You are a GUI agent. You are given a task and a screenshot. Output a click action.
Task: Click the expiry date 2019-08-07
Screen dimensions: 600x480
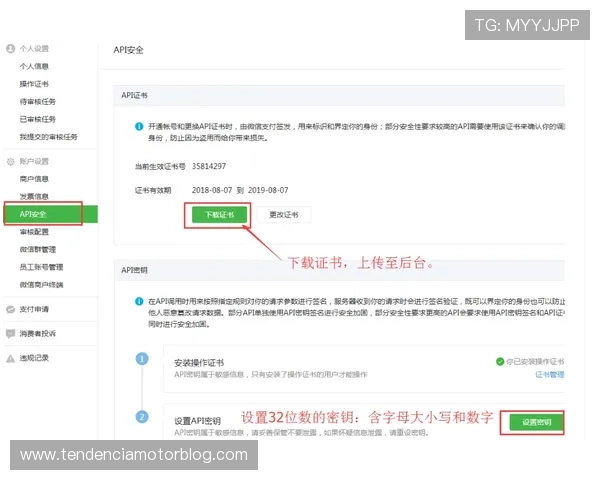(x=268, y=190)
